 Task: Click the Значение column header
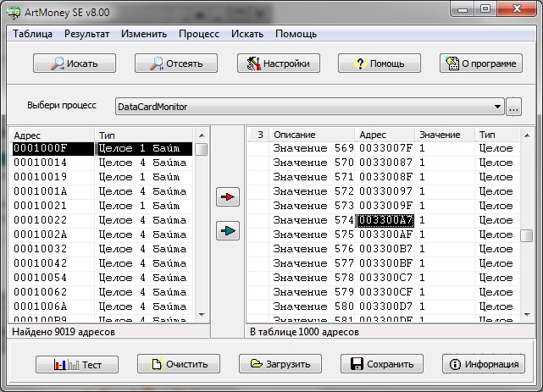[x=445, y=135]
